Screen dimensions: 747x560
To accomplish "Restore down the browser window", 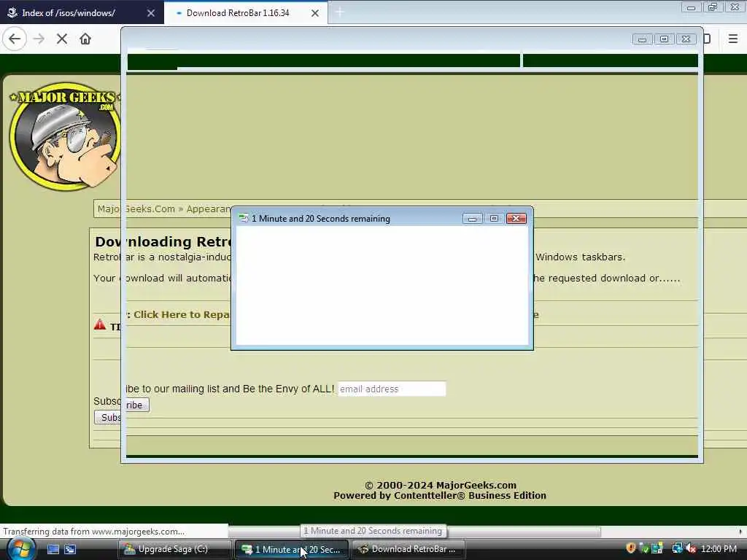I will point(713,7).
